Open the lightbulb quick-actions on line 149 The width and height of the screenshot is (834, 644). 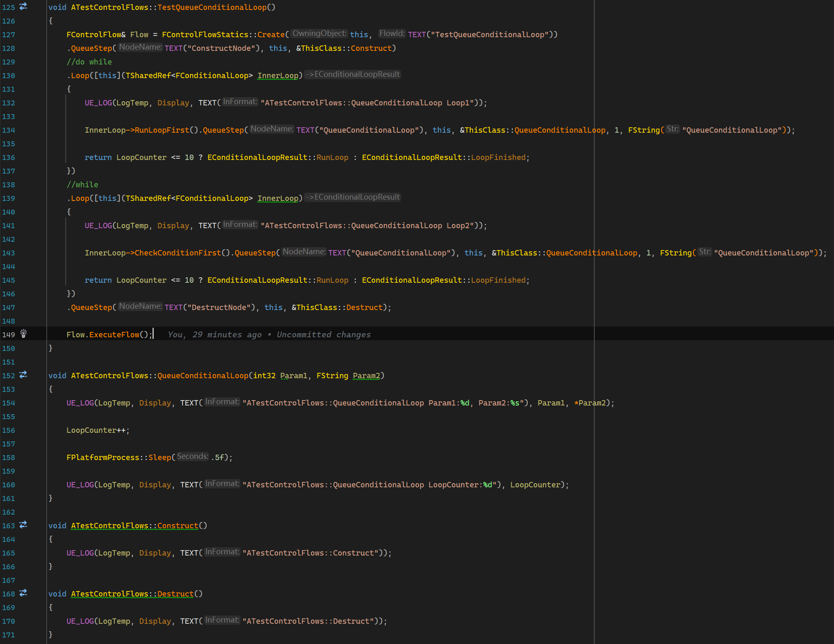click(x=24, y=334)
